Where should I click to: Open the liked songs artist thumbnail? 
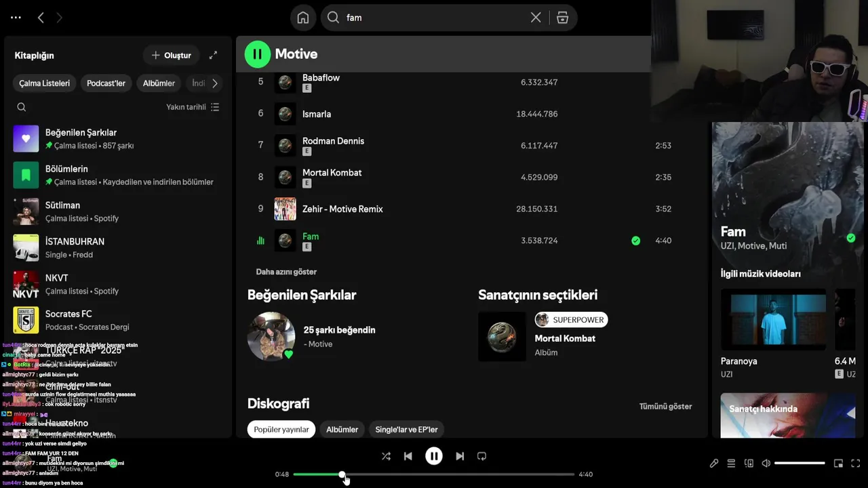point(271,336)
